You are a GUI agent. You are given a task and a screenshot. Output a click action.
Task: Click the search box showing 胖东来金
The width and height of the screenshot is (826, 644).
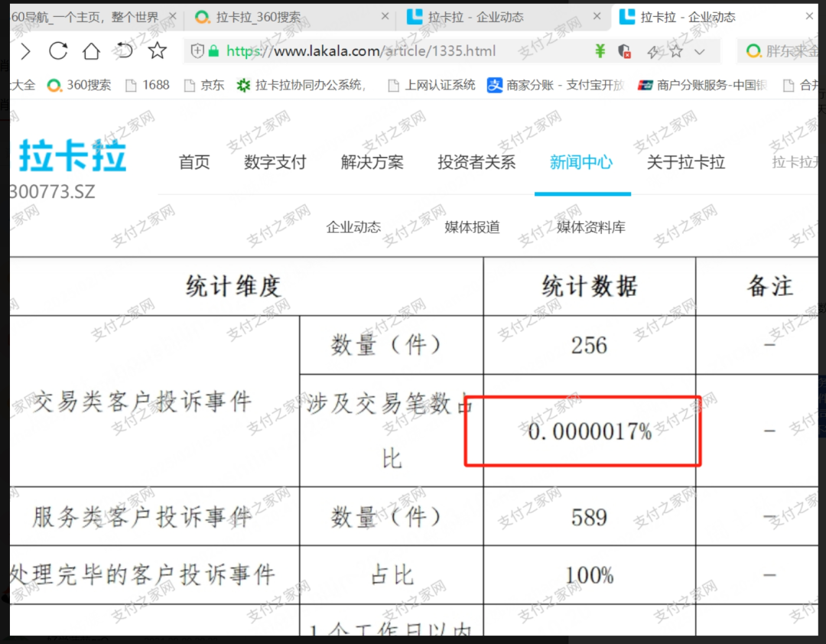coord(779,51)
